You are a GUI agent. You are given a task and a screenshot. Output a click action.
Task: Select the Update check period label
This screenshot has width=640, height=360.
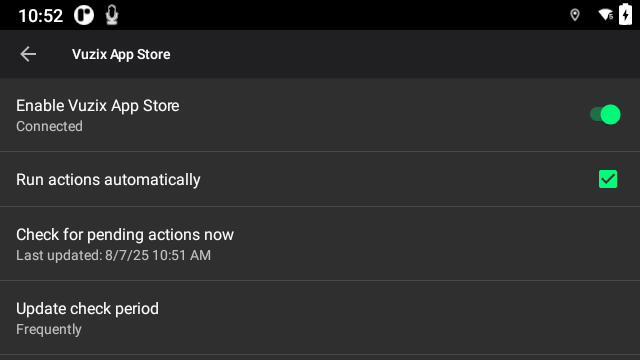point(87,309)
